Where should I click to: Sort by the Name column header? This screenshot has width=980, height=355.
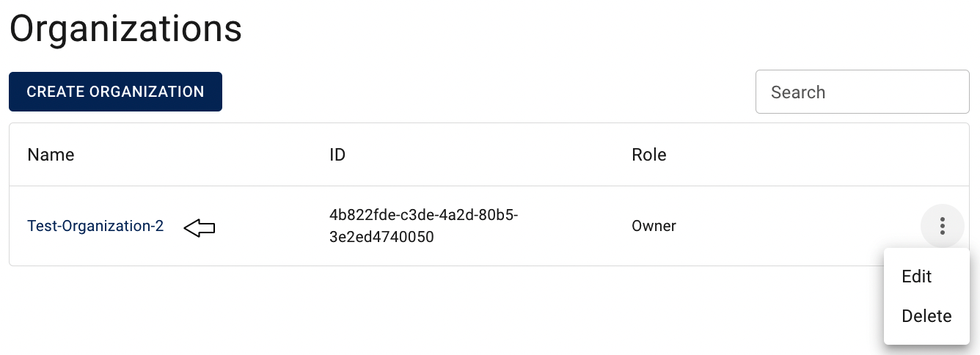51,155
